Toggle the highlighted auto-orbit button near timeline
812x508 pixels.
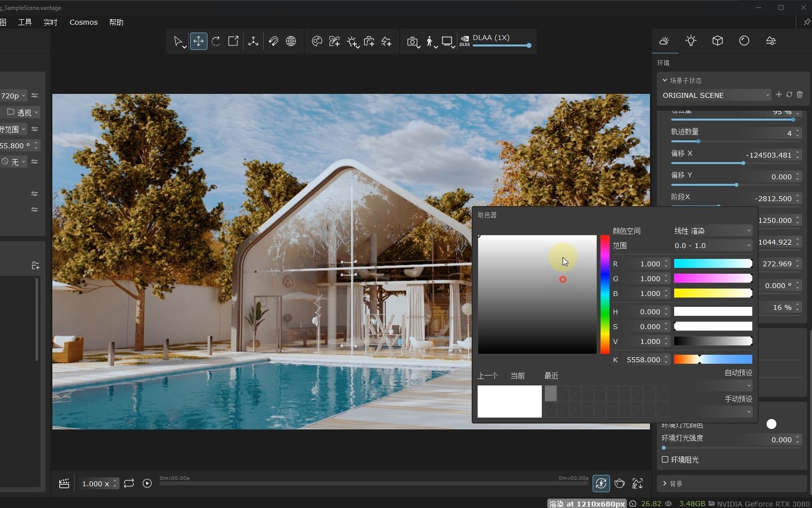pos(601,483)
